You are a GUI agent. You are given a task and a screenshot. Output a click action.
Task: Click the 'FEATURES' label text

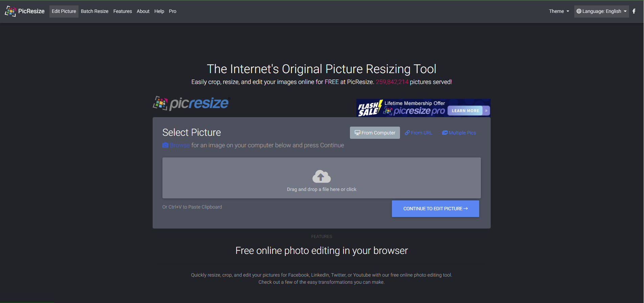pyautogui.click(x=321, y=237)
